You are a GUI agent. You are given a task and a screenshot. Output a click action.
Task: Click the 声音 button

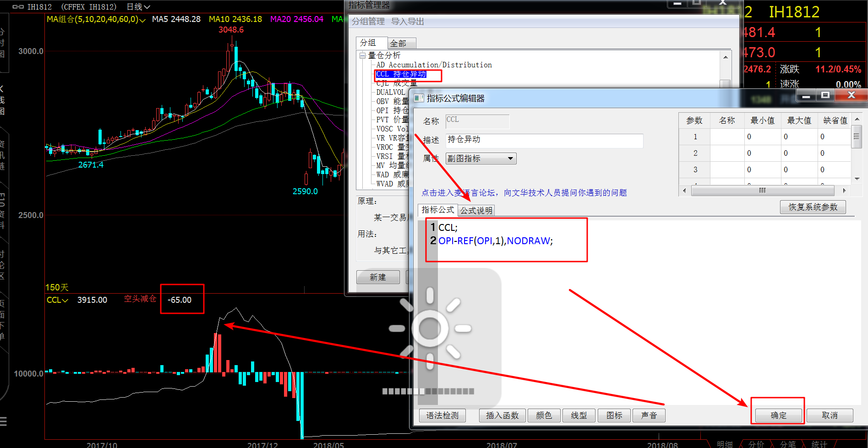[x=649, y=415]
